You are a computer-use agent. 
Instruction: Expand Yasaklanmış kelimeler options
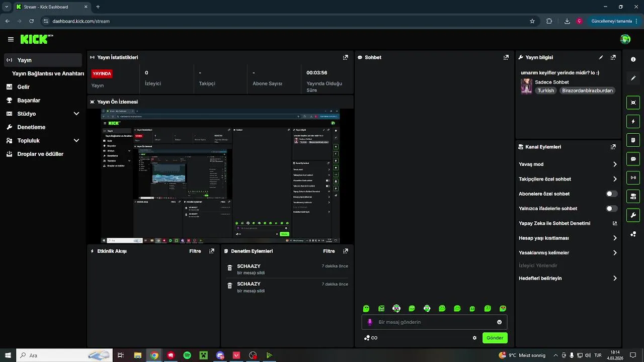[614, 253]
